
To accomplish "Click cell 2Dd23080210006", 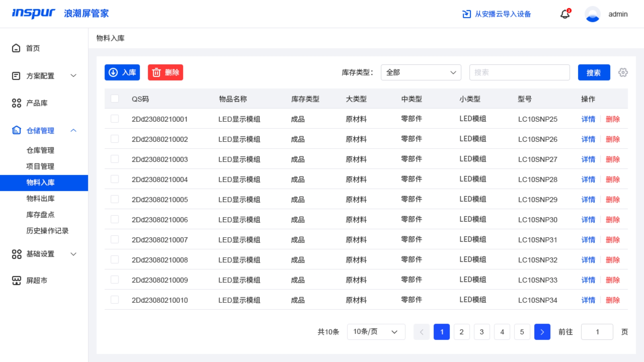I will coord(160,220).
